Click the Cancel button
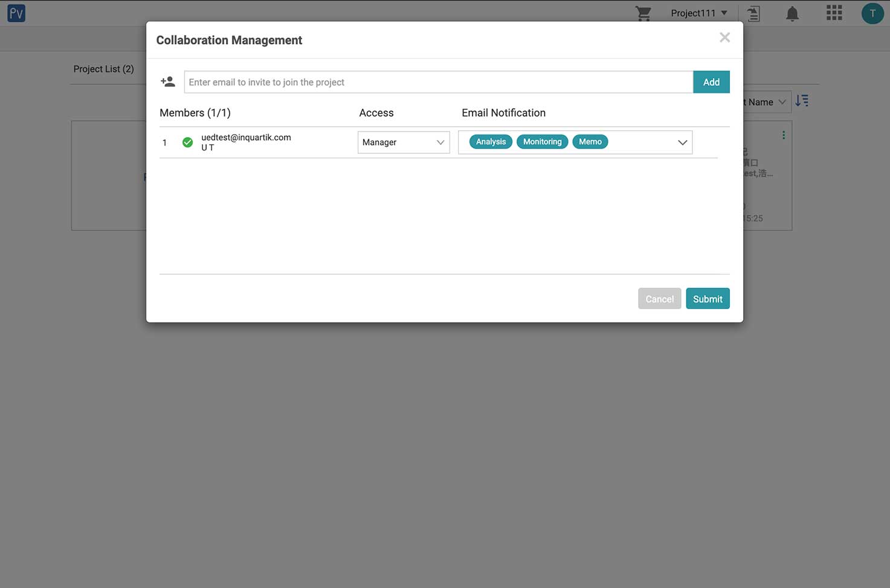890x588 pixels. (659, 299)
